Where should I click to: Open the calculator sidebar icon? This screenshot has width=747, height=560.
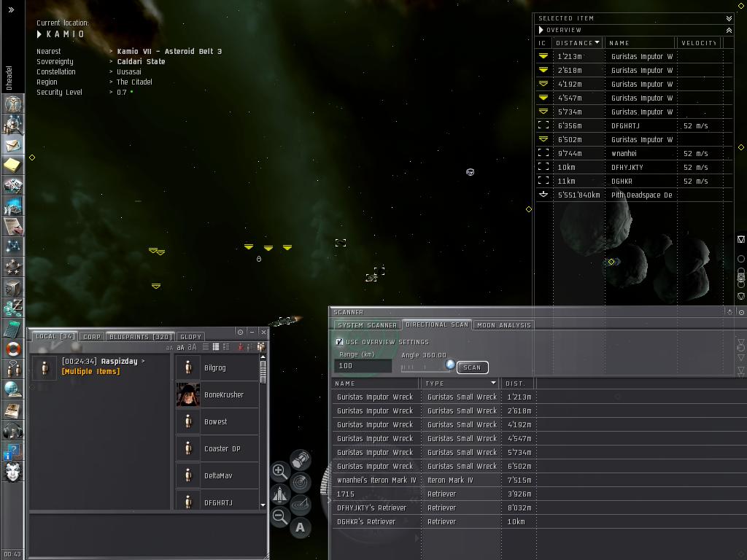tap(13, 329)
